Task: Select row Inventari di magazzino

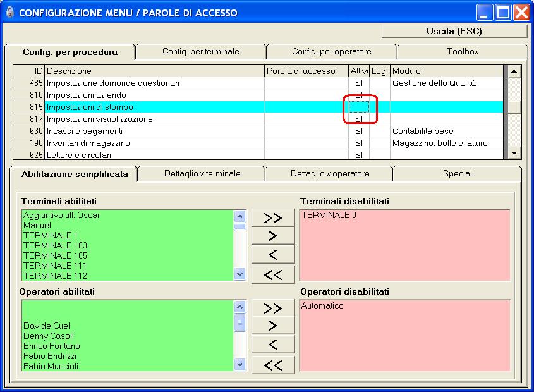Action: (258, 143)
